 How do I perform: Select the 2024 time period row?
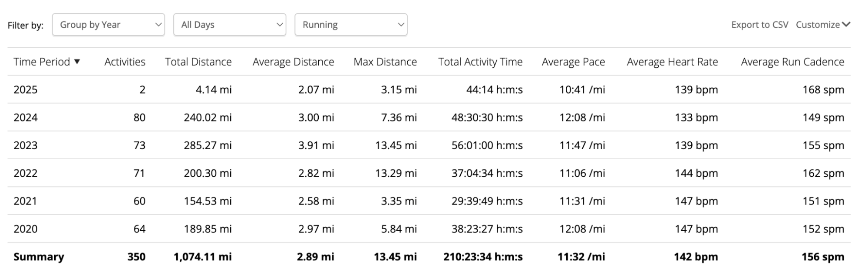[x=429, y=117]
